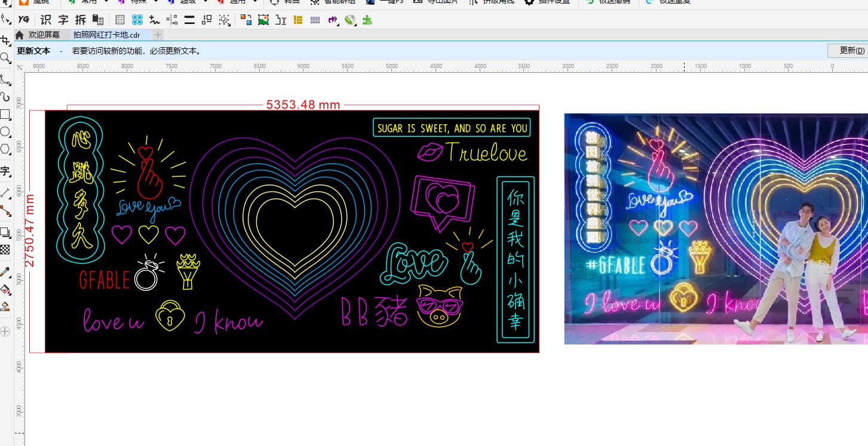Select the Connector tool

[x=5, y=210]
